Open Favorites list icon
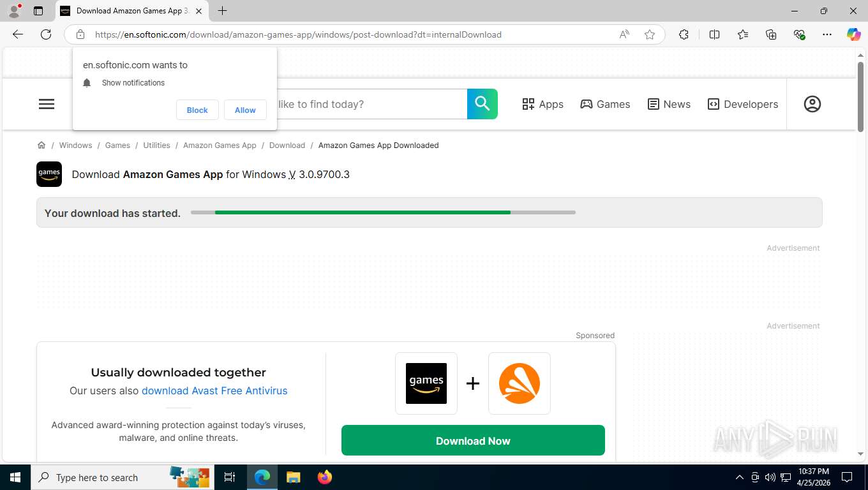This screenshot has width=868, height=490. 743,34
